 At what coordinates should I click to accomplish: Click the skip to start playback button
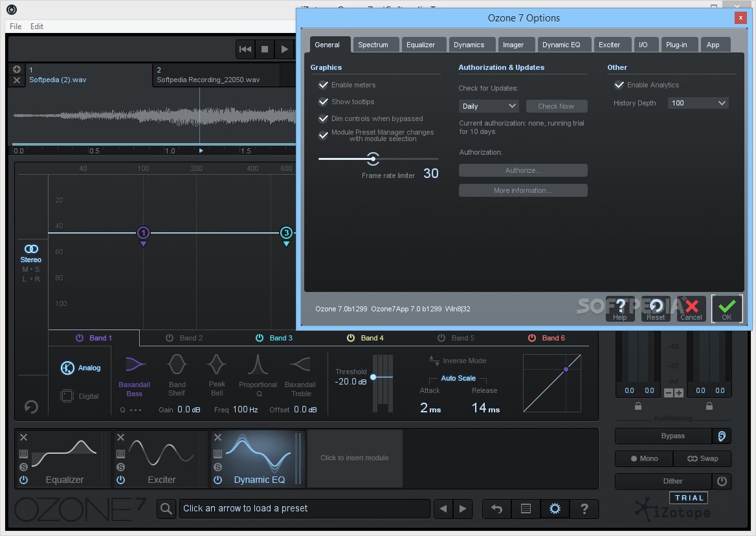[245, 49]
